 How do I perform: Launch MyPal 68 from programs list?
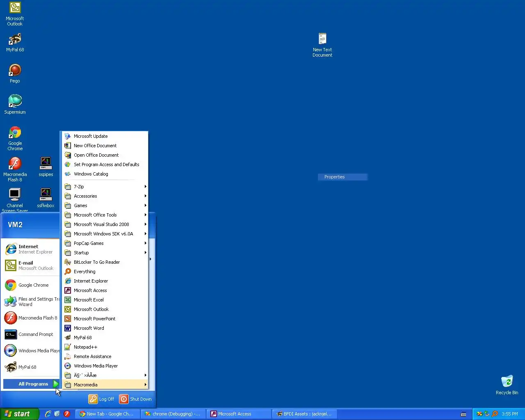coord(105,338)
